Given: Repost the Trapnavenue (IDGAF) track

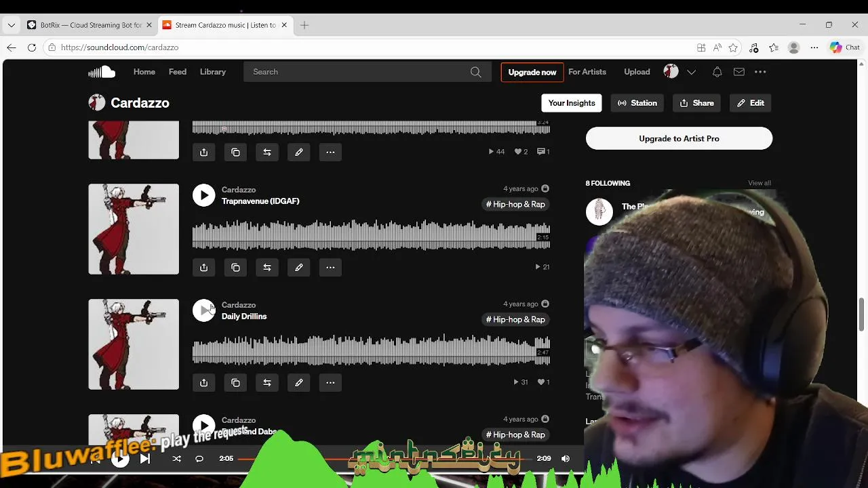Looking at the screenshot, I should 267,267.
